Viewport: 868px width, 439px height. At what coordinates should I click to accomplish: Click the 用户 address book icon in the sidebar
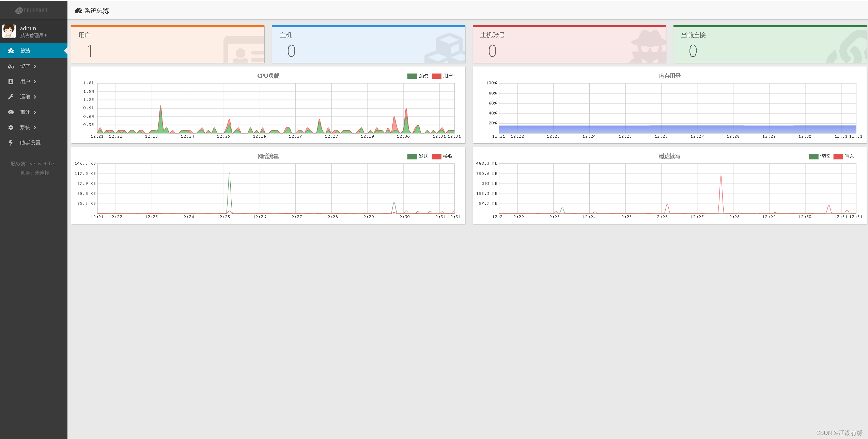[x=11, y=81]
